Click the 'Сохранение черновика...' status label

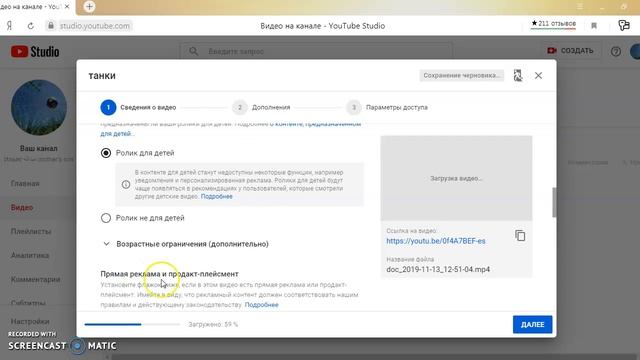point(462,76)
